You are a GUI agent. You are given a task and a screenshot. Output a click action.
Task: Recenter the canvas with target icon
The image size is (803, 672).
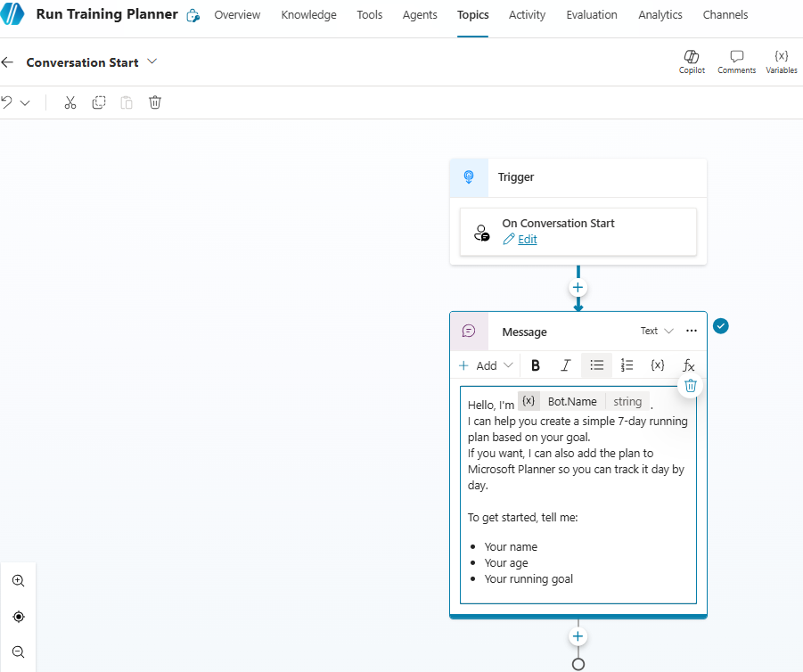tap(18, 617)
